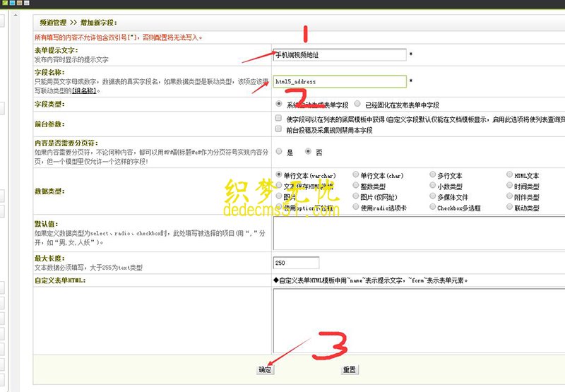Choose 多媒体文件 data type
Viewport: 565px width, 392px height.
coord(432,196)
